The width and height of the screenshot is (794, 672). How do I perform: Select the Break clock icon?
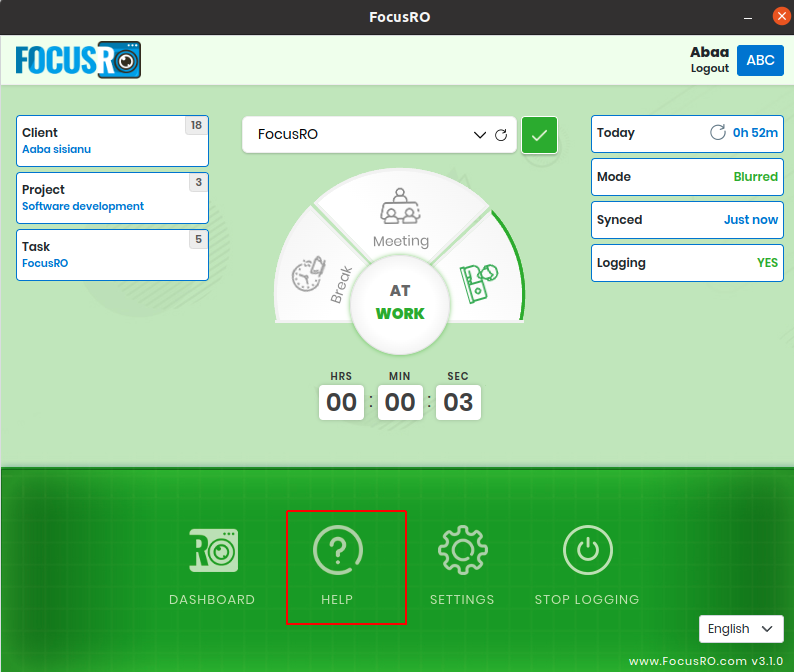[308, 274]
